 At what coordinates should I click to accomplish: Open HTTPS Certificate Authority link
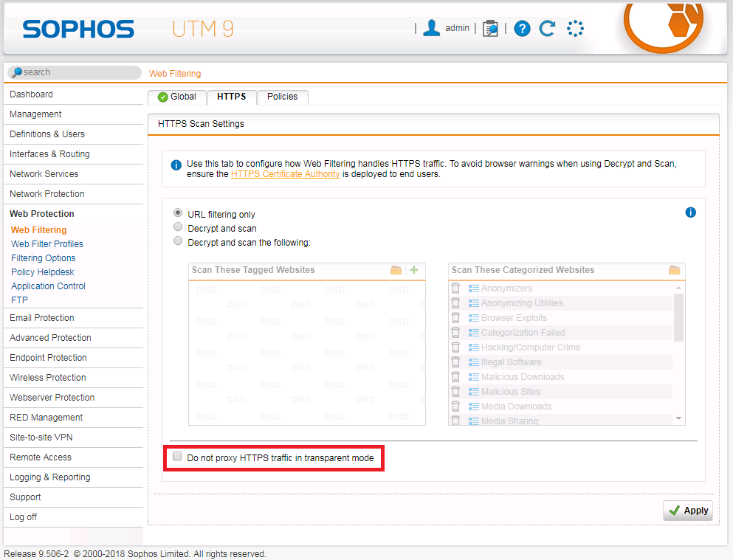coord(285,174)
